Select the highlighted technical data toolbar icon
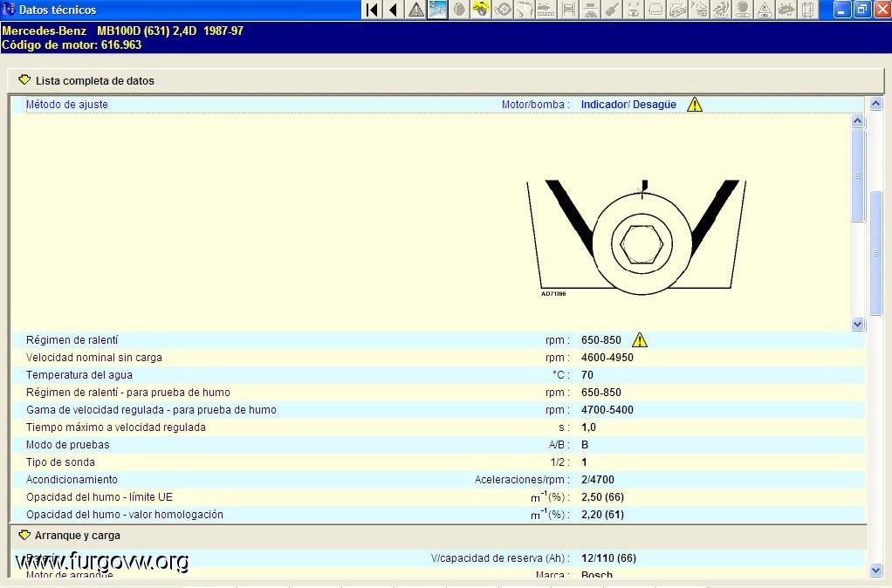Screen dimensions: 892x588 pos(437,10)
